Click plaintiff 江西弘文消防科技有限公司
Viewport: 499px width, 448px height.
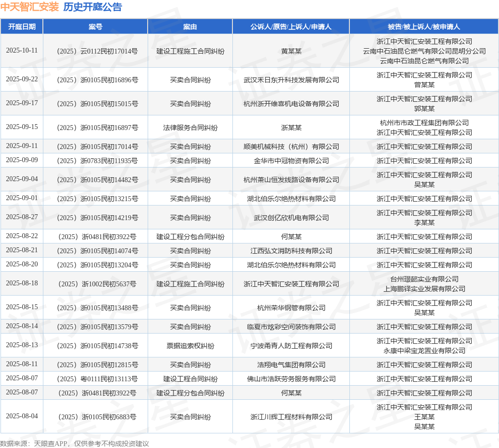click(x=291, y=251)
